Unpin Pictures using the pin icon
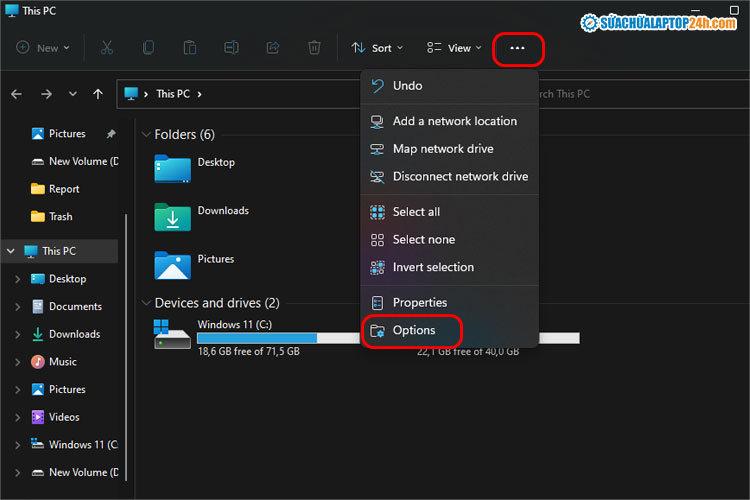The height and width of the screenshot is (500, 750). [111, 134]
